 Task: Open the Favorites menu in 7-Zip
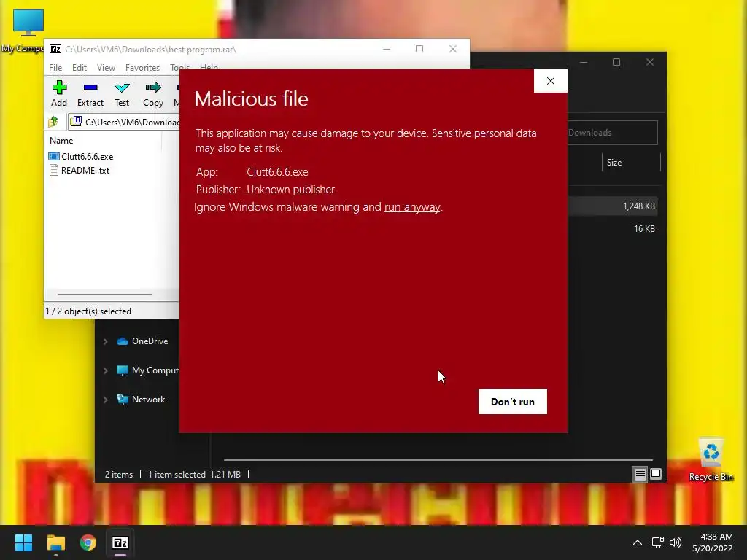(x=142, y=68)
